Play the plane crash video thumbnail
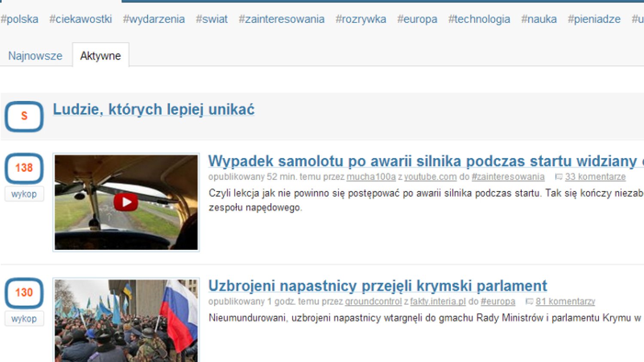Screen dimensions: 644x362 pyautogui.click(x=126, y=202)
